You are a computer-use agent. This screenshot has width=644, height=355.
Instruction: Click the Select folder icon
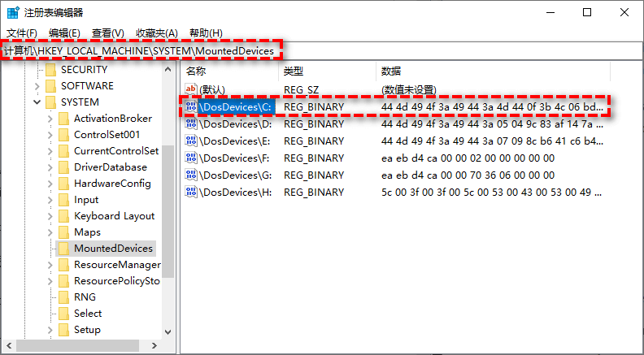point(63,314)
